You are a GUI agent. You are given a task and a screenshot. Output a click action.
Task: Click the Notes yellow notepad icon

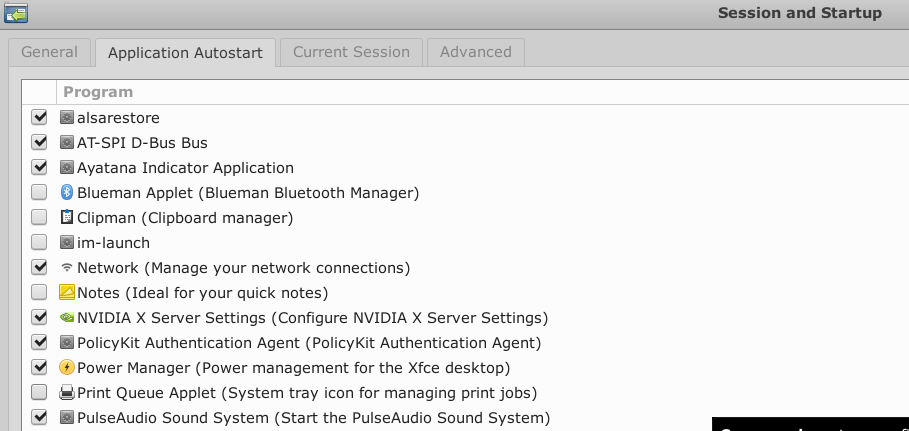pos(67,293)
